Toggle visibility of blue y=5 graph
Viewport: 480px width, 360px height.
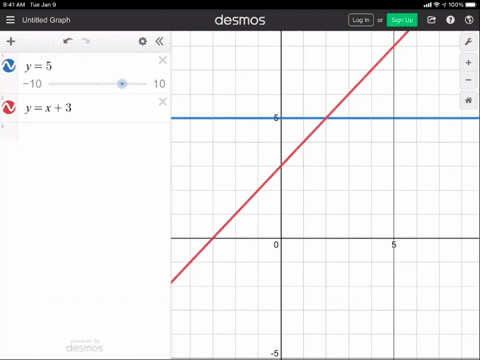(x=9, y=66)
